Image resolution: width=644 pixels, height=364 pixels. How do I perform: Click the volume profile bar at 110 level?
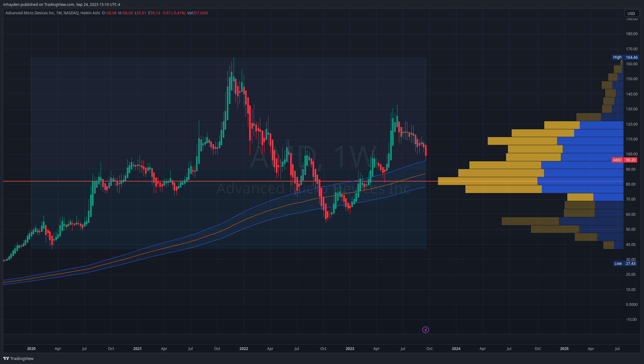click(555, 141)
